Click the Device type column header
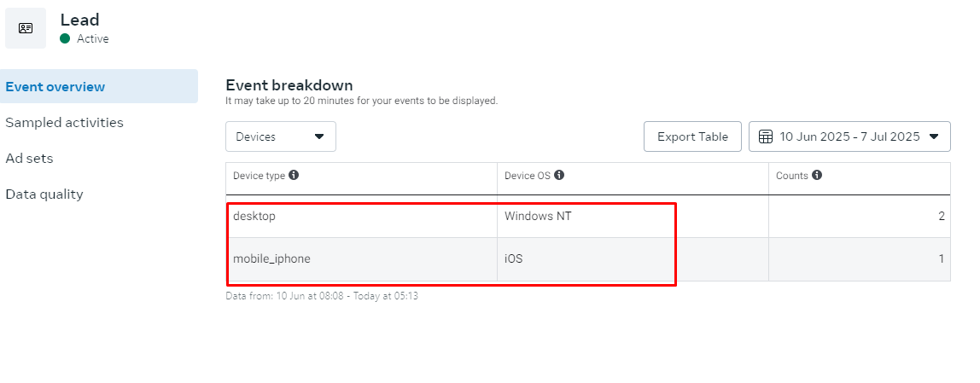The image size is (980, 383). (259, 176)
